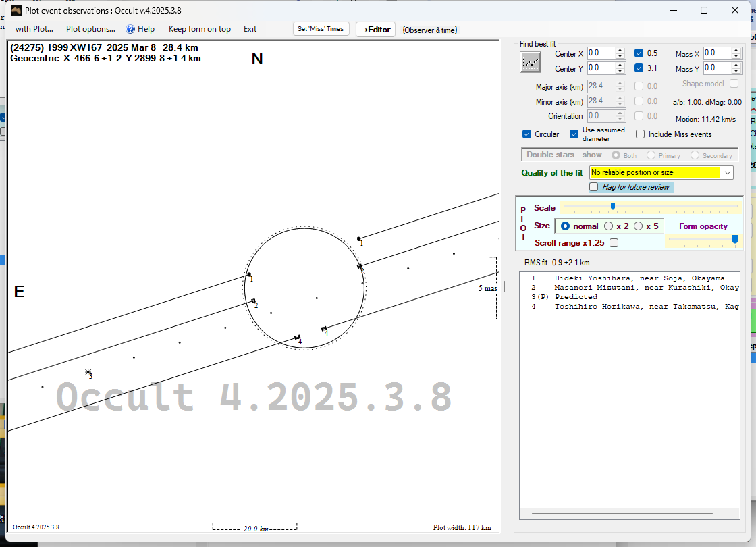
Task: Click Center Y spinner down arrow
Action: tap(620, 71)
